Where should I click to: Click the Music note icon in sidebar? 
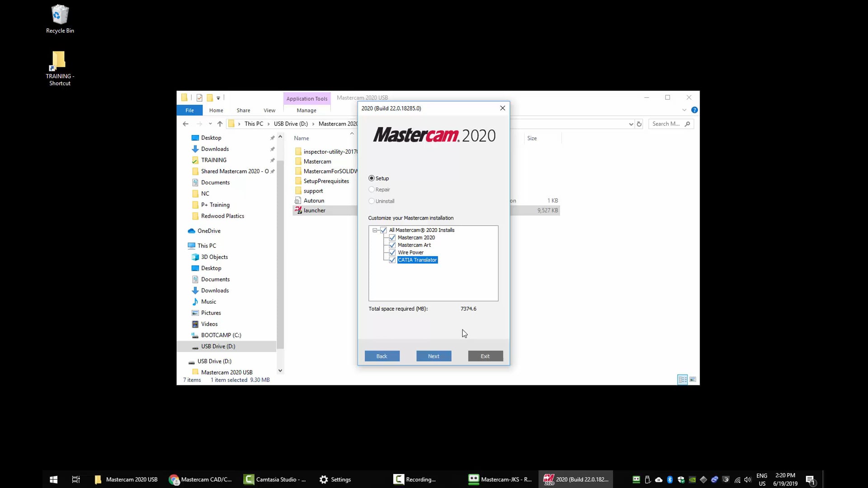pos(195,302)
